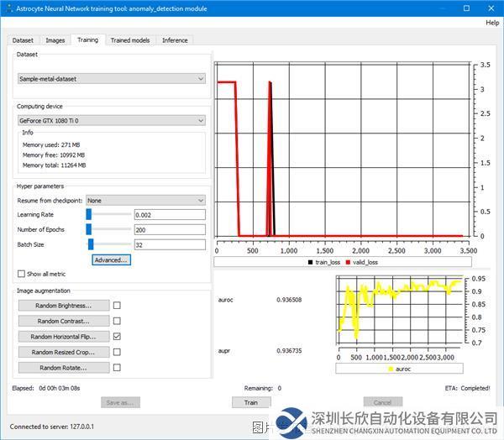
Task: Open the Resume from checkpoint dropdown
Action: [x=145, y=201]
